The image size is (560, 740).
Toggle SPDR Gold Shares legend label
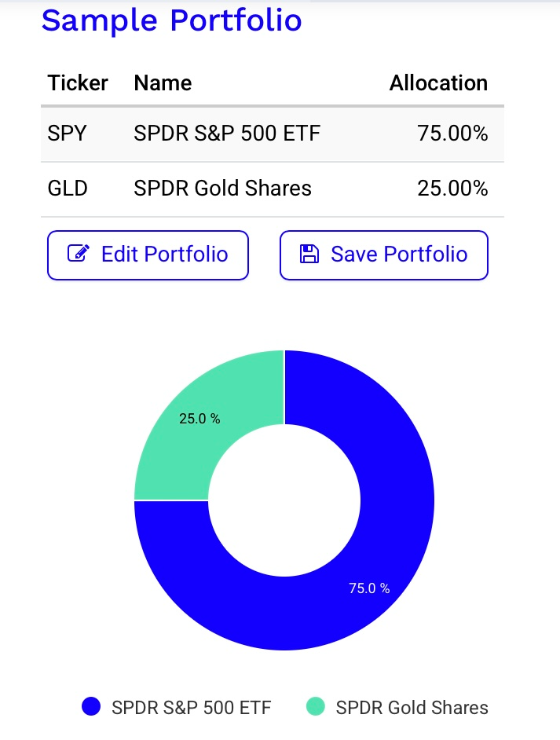pyautogui.click(x=412, y=708)
